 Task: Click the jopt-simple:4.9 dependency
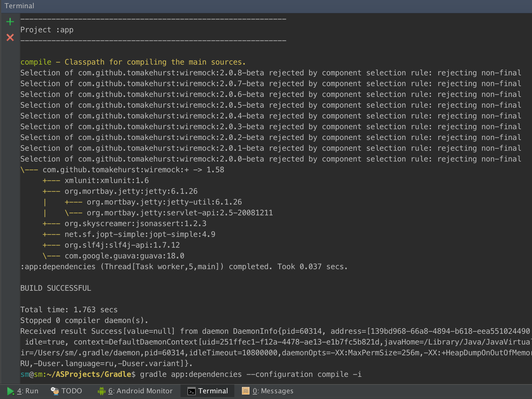(129, 234)
